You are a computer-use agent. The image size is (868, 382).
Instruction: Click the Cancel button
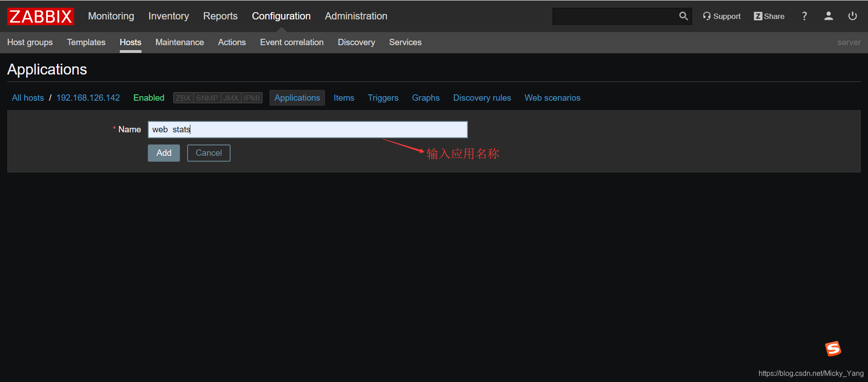tap(208, 153)
